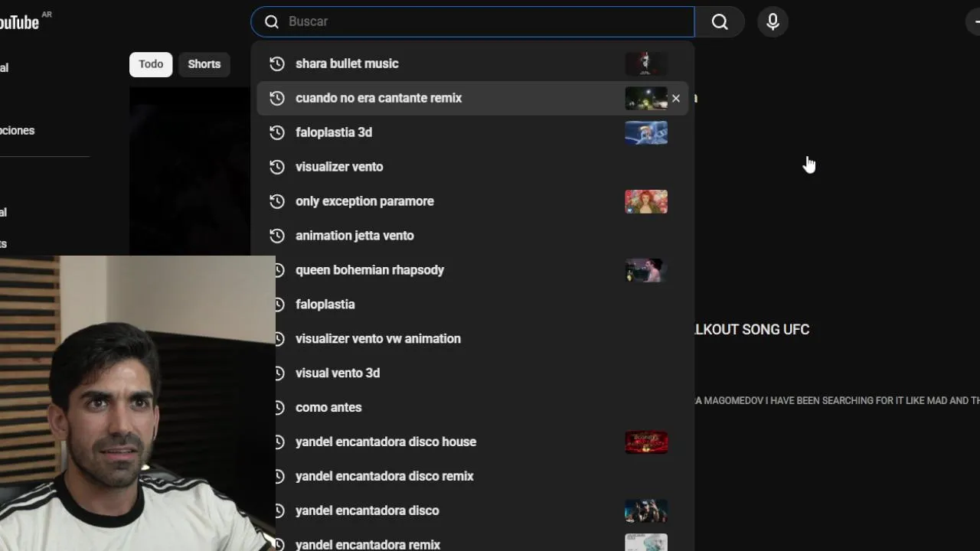
Task: Choose suggestion 'yandel encantadora disco house'
Action: pos(482,442)
